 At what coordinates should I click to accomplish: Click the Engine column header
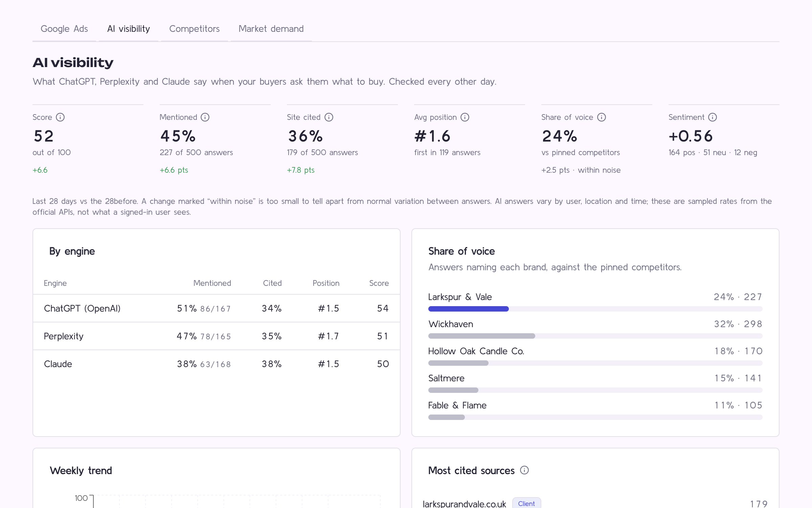(x=55, y=283)
